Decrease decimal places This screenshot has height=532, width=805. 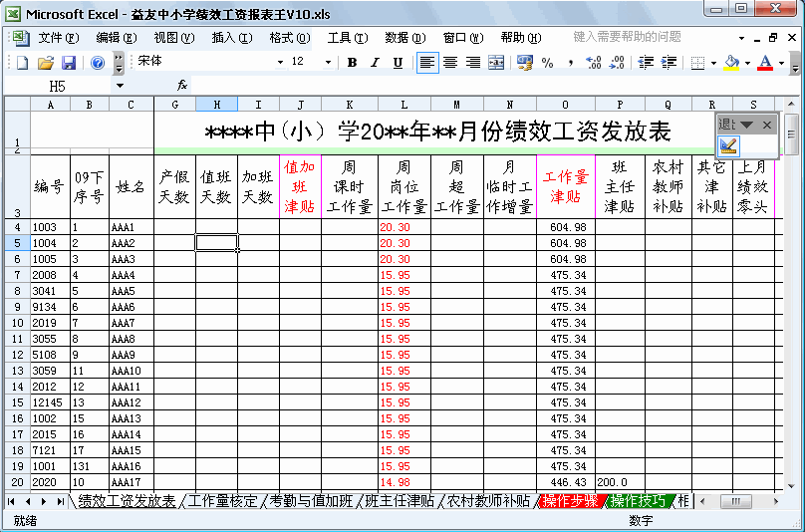click(616, 63)
